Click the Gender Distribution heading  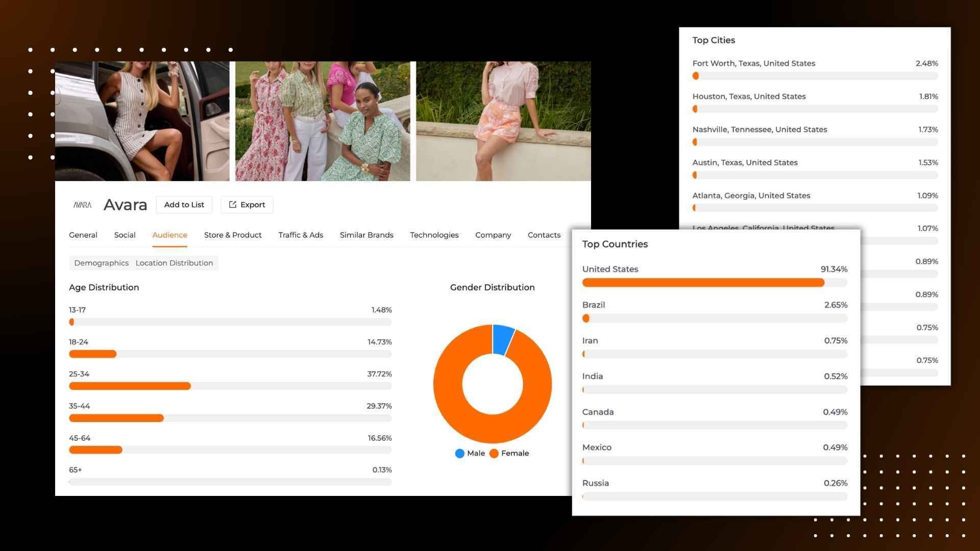[x=493, y=287]
